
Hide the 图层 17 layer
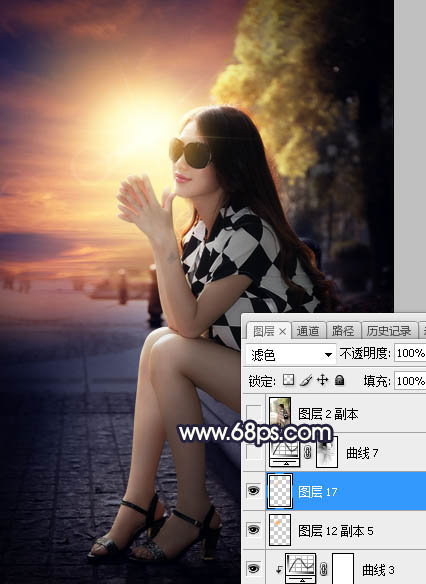tap(254, 491)
